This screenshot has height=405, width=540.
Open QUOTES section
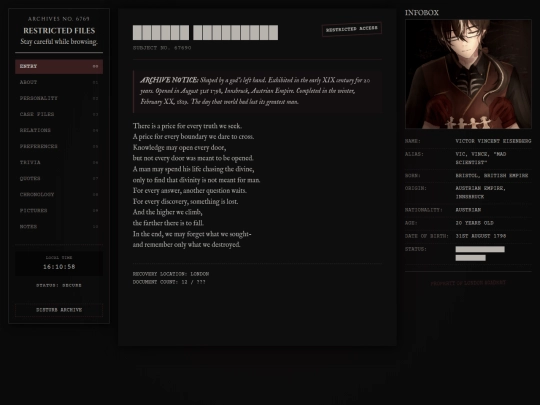(59, 178)
